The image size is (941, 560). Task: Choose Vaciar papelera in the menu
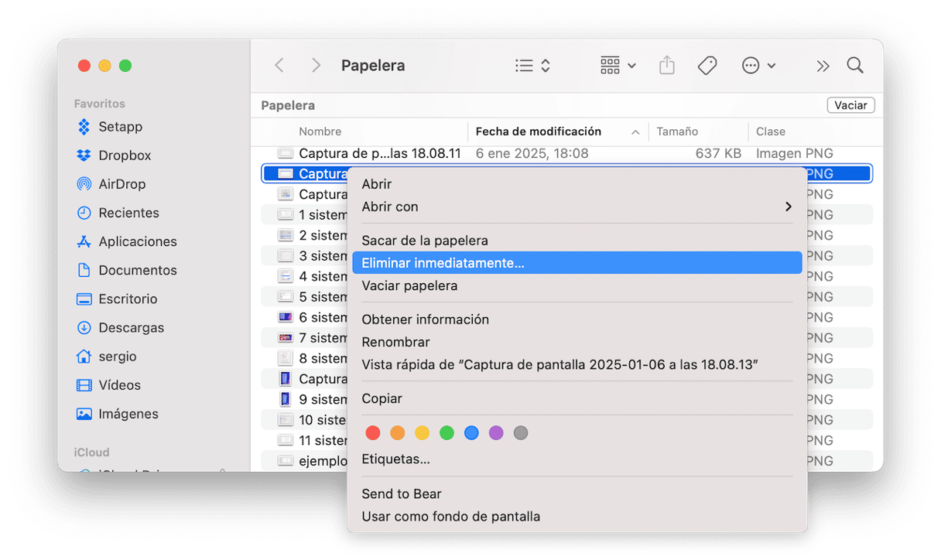(577, 285)
